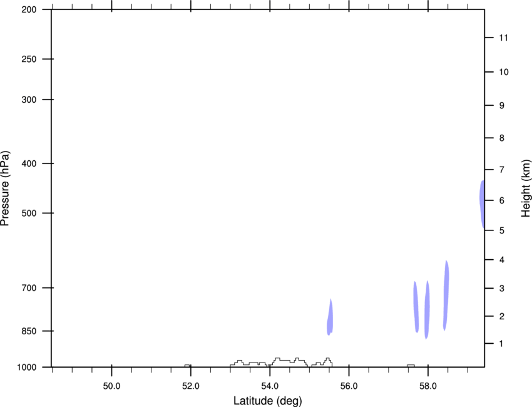This screenshot has height=407, width=532.
Task: Click the 56.0 latitude tick label
Action: 349,386
